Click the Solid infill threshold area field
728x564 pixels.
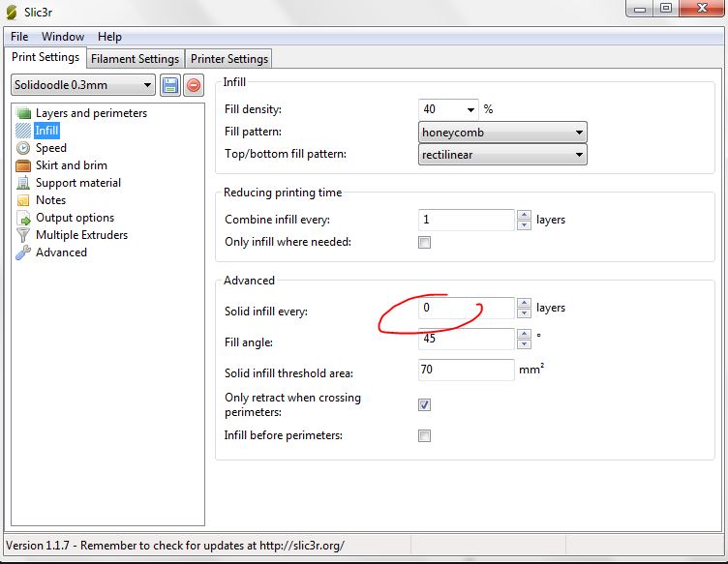pos(466,370)
